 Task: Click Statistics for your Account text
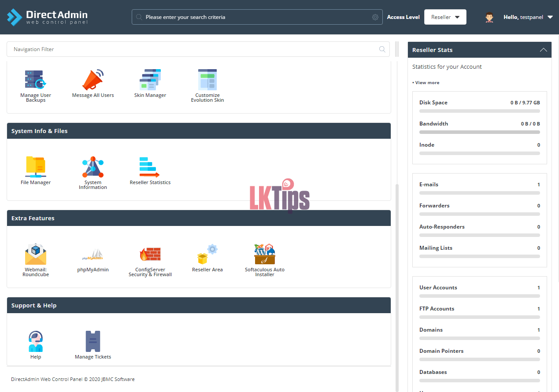pyautogui.click(x=447, y=67)
